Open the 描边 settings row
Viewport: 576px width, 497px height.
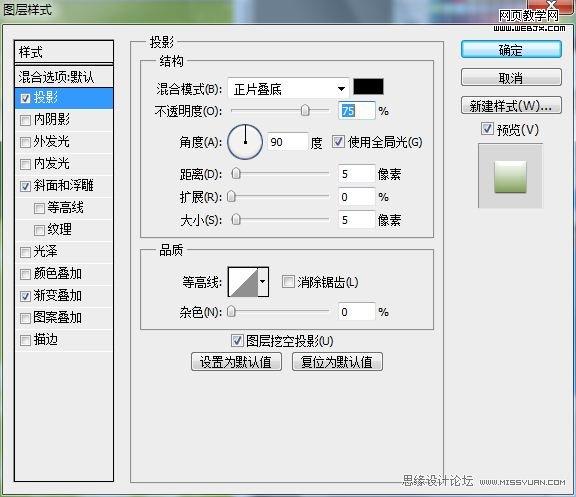pos(64,340)
